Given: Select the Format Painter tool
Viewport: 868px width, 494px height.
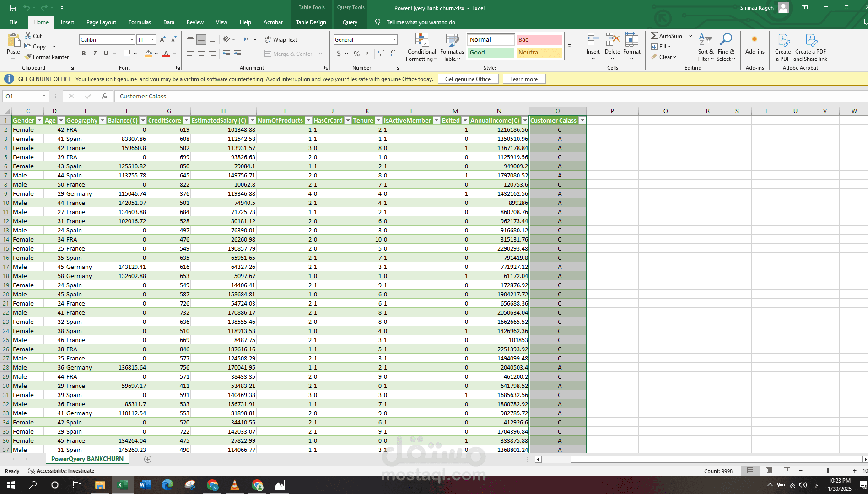Looking at the screenshot, I should pos(47,57).
